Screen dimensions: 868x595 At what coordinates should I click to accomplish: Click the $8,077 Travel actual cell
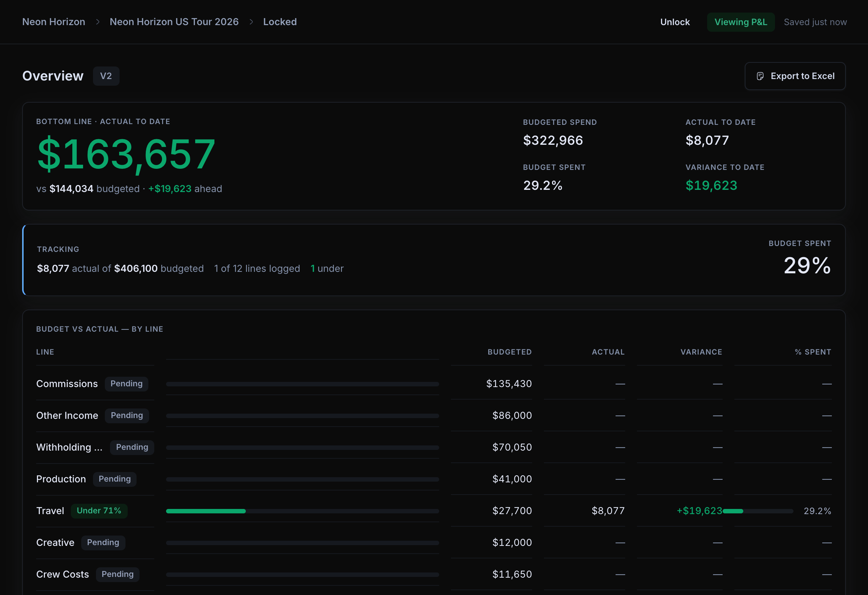tap(608, 511)
